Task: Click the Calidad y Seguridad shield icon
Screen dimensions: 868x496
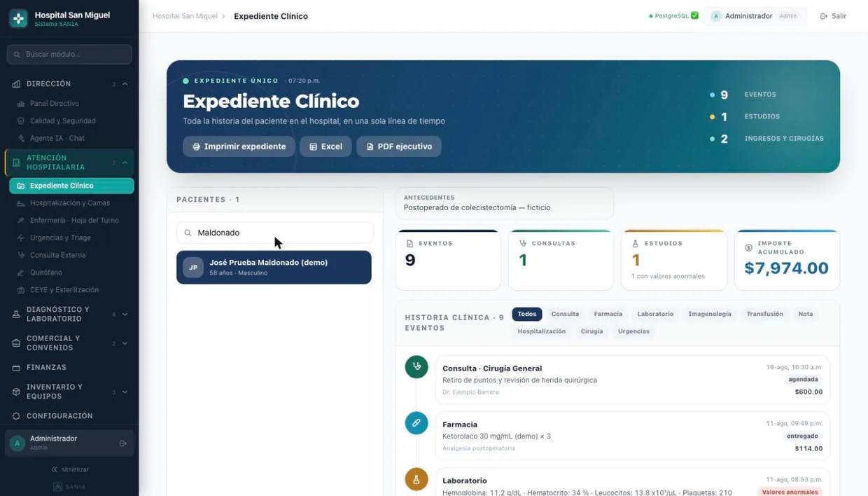Action: [x=21, y=121]
